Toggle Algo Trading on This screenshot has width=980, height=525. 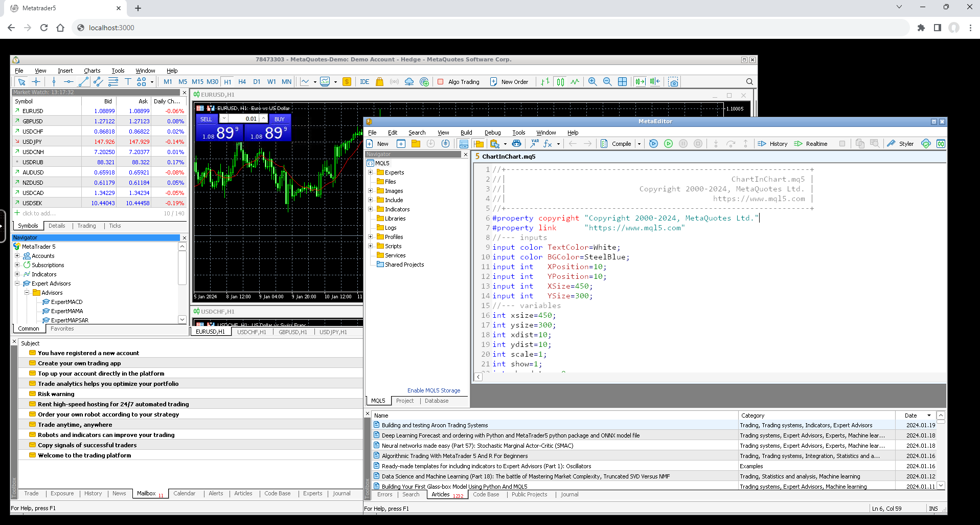click(x=459, y=82)
